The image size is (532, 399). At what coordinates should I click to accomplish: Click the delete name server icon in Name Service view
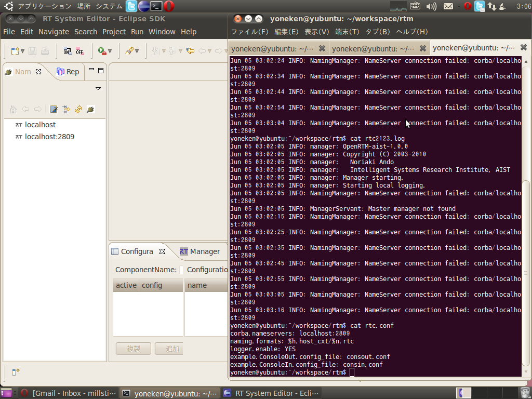[54, 109]
